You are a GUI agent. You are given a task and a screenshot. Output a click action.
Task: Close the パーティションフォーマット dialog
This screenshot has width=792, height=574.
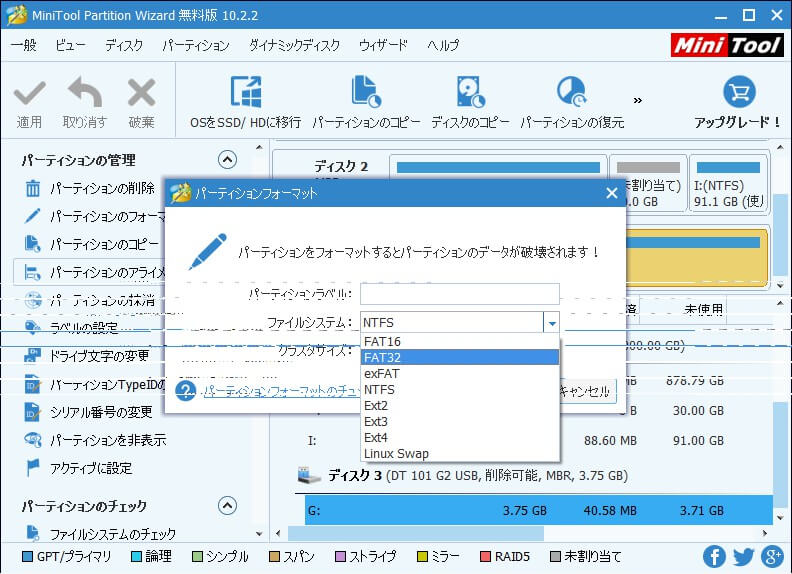[612, 193]
